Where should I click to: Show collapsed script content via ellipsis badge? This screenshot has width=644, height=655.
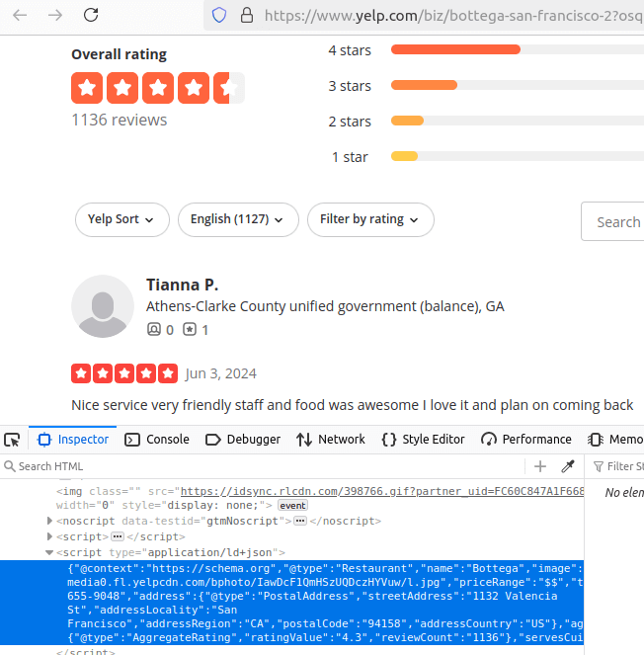[118, 536]
